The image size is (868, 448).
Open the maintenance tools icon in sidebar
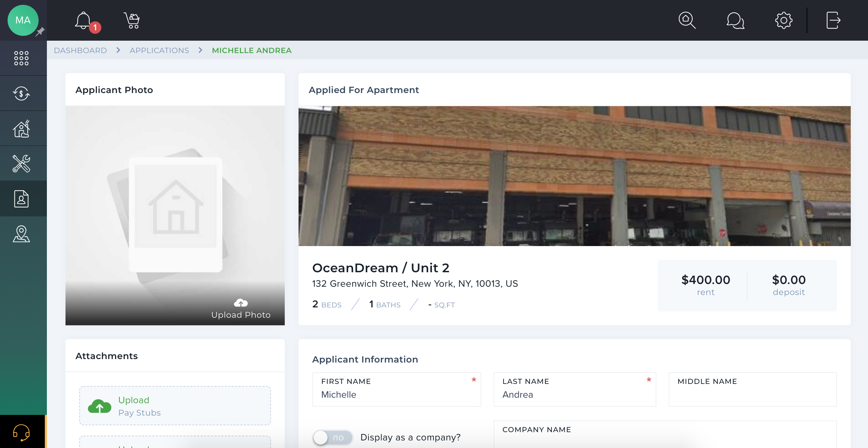tap(21, 163)
